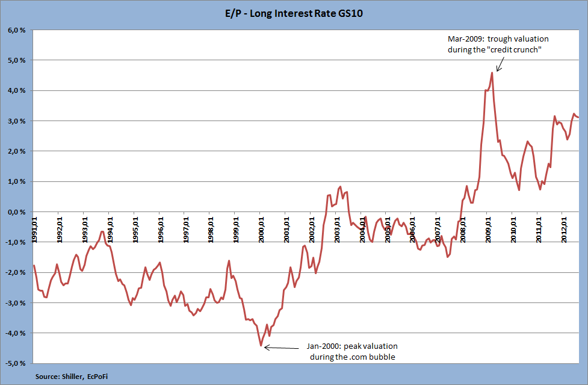The image size is (588, 385).
Task: Click the red line's Jan-2000 lowest point
Action: coord(261,346)
